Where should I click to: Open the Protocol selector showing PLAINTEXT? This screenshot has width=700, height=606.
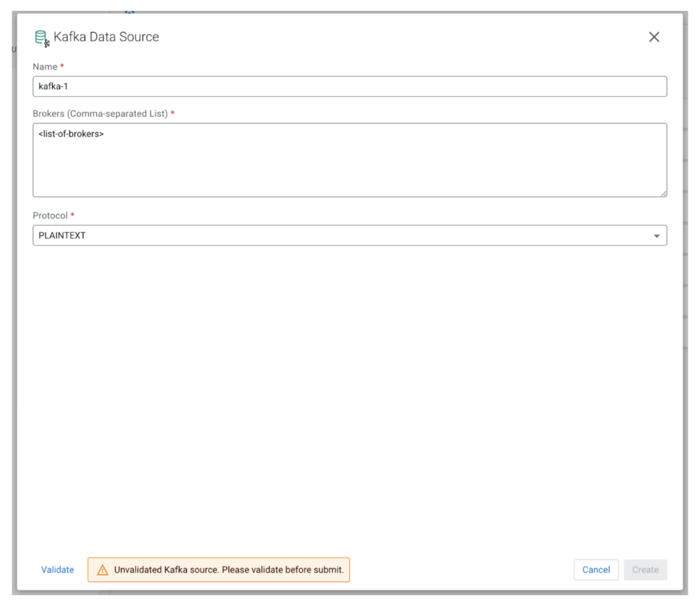click(350, 235)
